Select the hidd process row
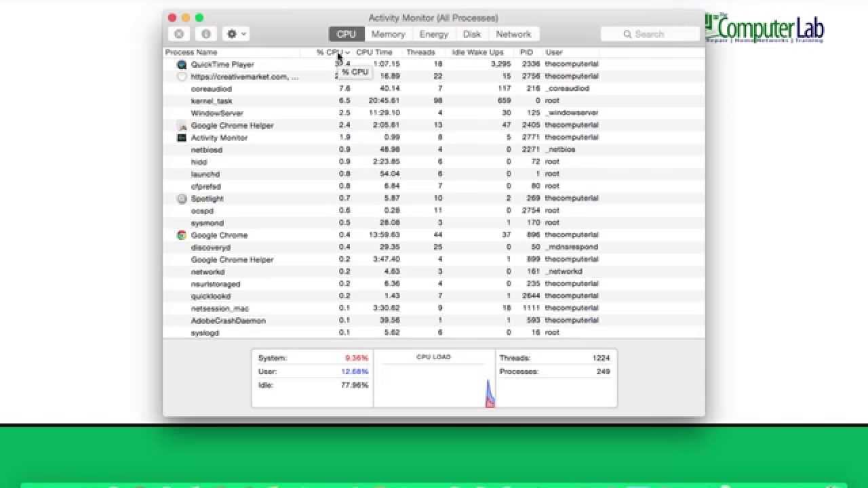 [434, 162]
